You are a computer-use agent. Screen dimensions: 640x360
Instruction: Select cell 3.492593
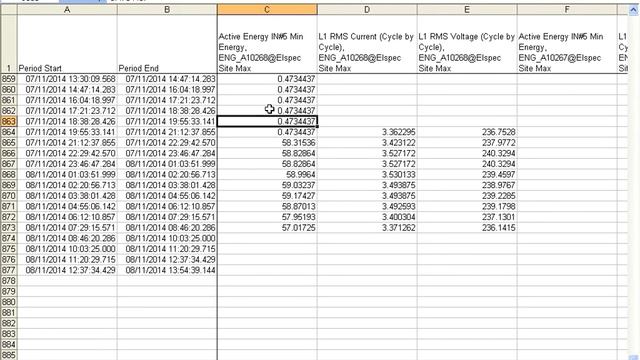[367, 206]
